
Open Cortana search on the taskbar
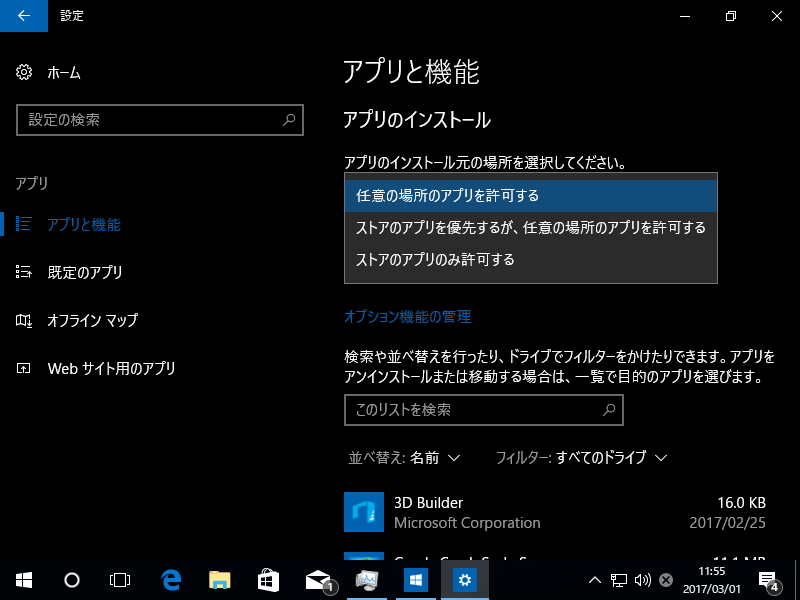click(71, 580)
